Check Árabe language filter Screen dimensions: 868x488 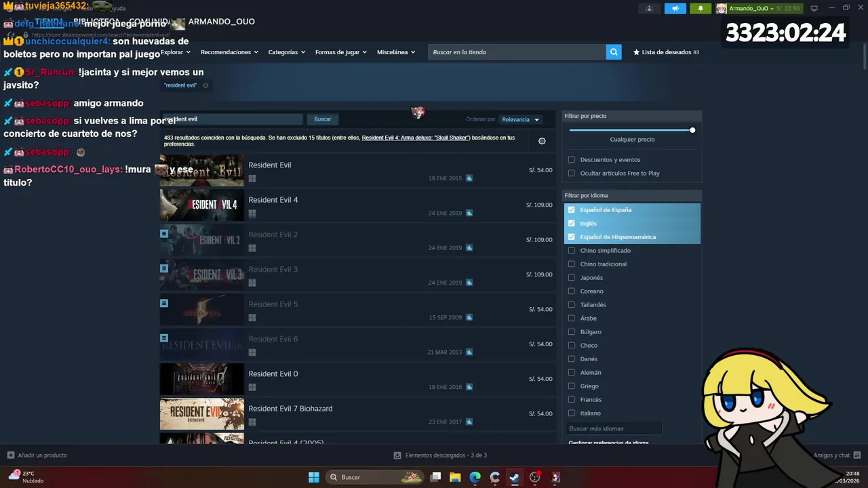pyautogui.click(x=572, y=319)
